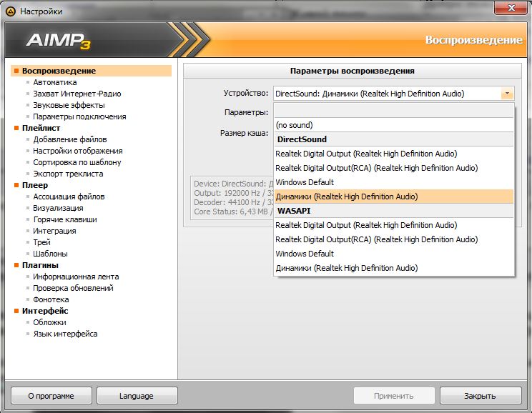Click the Decoder: 44100 Hz status line
Screen dimensions: 532x413
pyautogui.click(x=233, y=202)
